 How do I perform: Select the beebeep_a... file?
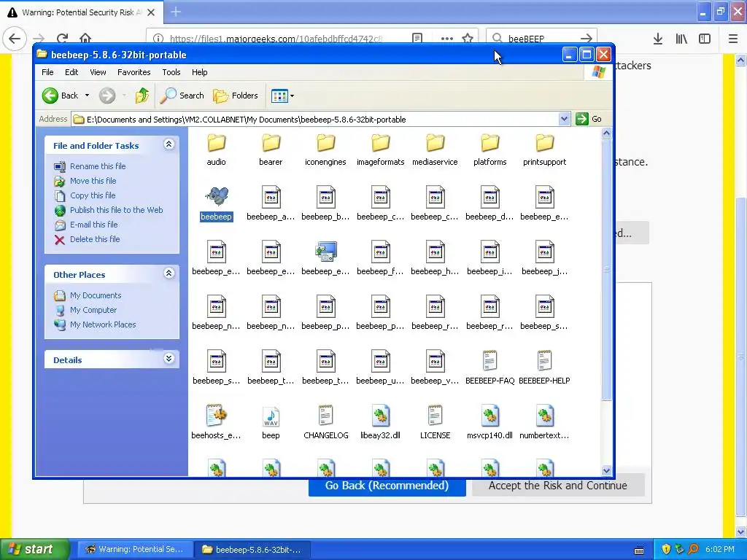(x=271, y=197)
